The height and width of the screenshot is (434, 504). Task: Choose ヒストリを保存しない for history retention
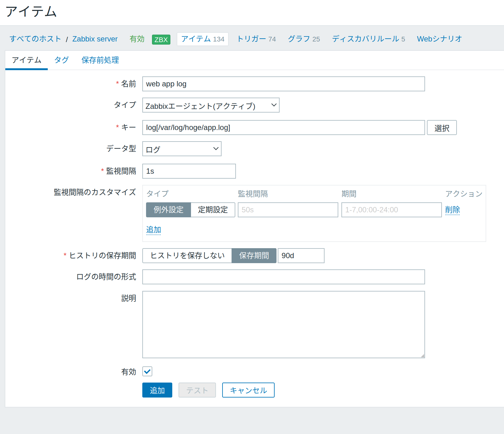[x=187, y=255]
